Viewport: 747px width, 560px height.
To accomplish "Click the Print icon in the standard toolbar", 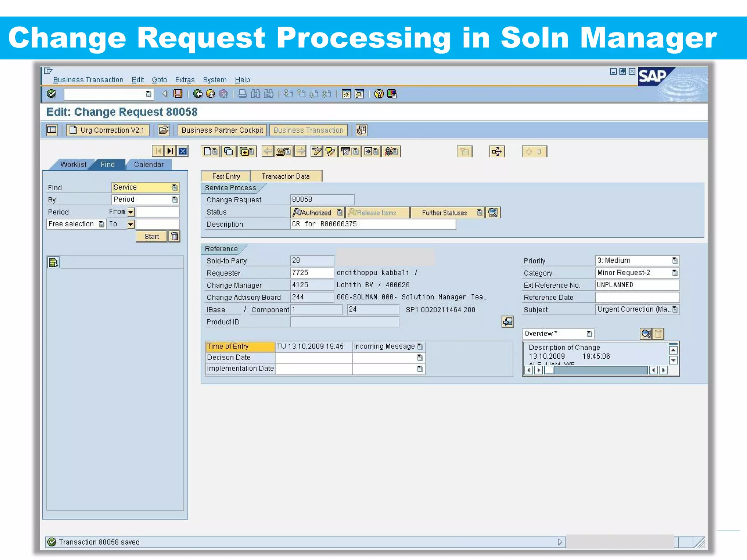I will [x=242, y=94].
